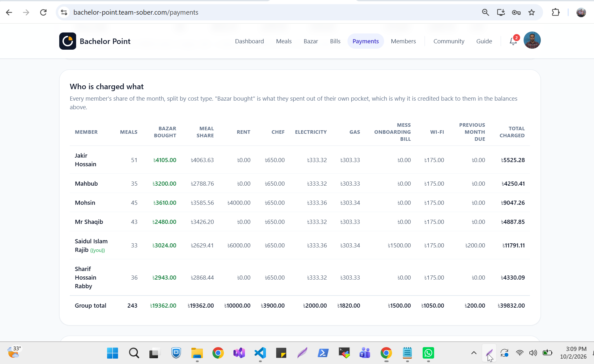Click the Mess Onboarding Bill header
Screen dimensions: 594x364
pyautogui.click(x=392, y=132)
